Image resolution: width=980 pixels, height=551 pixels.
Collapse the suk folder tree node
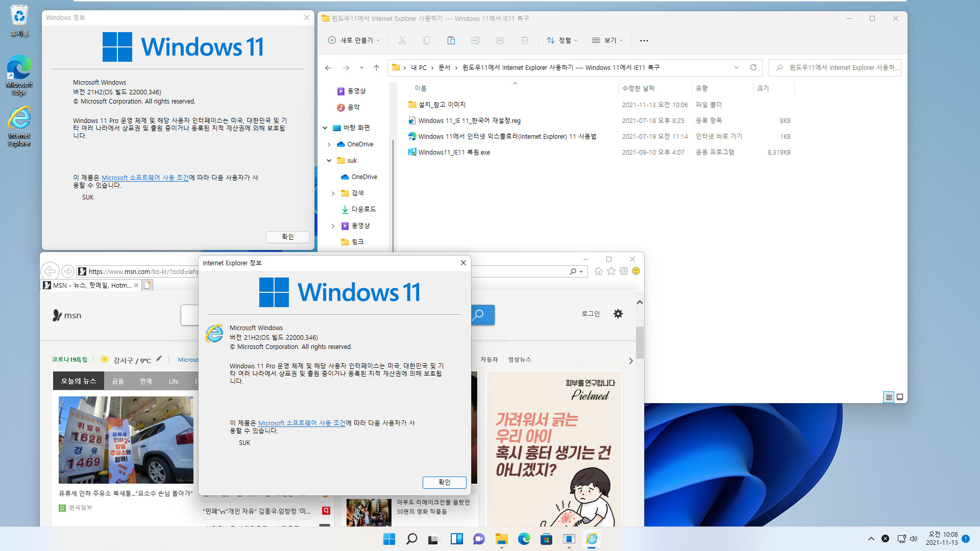[329, 161]
